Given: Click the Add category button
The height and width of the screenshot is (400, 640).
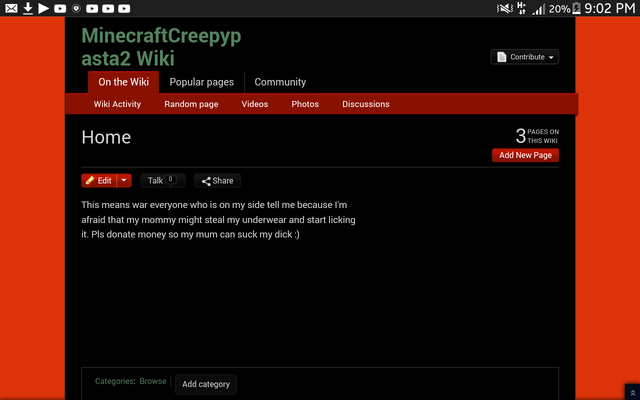Looking at the screenshot, I should coord(206,384).
